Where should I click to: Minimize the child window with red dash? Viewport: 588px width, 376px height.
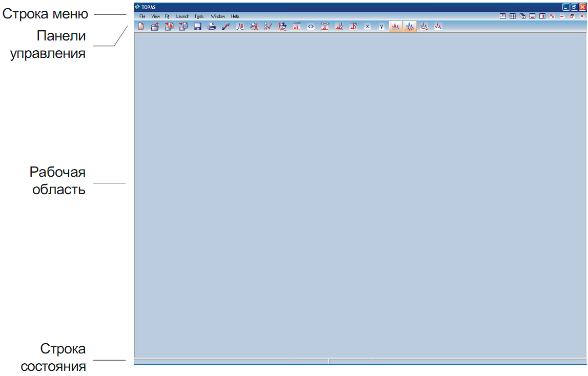tap(562, 16)
